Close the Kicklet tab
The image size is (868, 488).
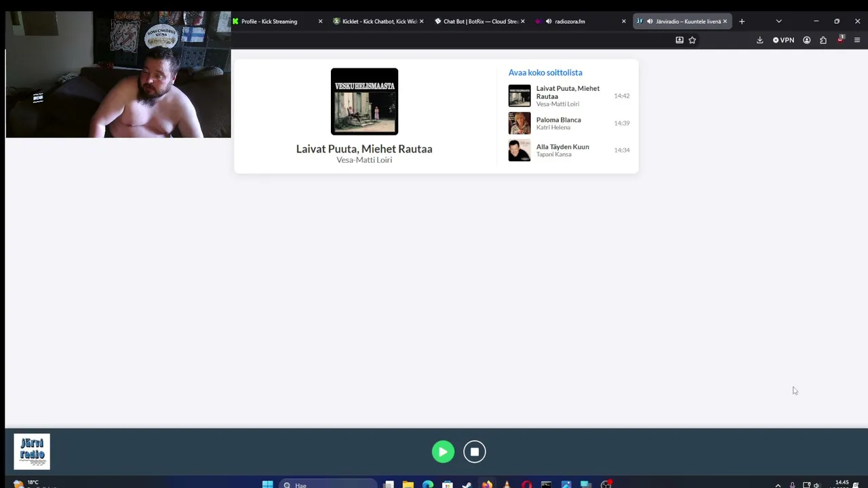click(422, 22)
